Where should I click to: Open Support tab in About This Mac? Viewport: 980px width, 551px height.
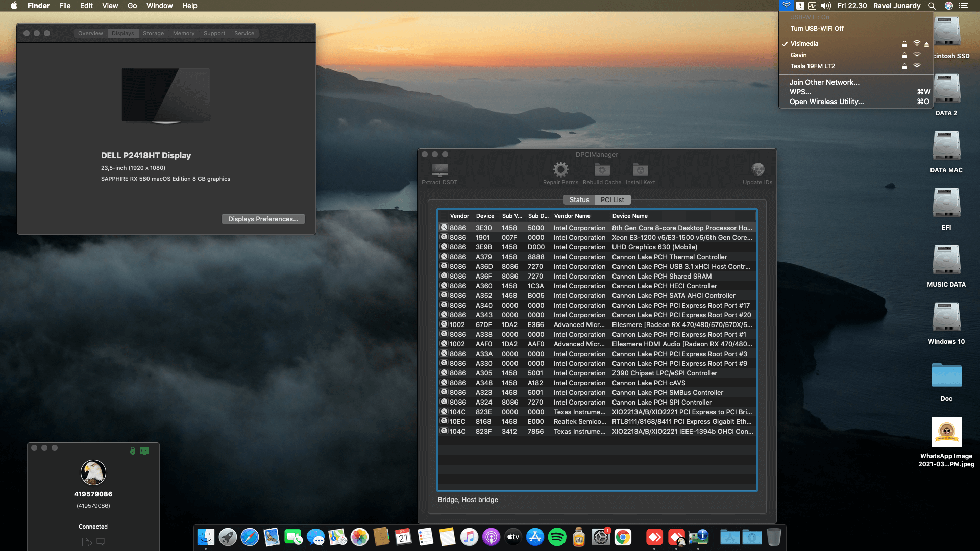point(214,33)
